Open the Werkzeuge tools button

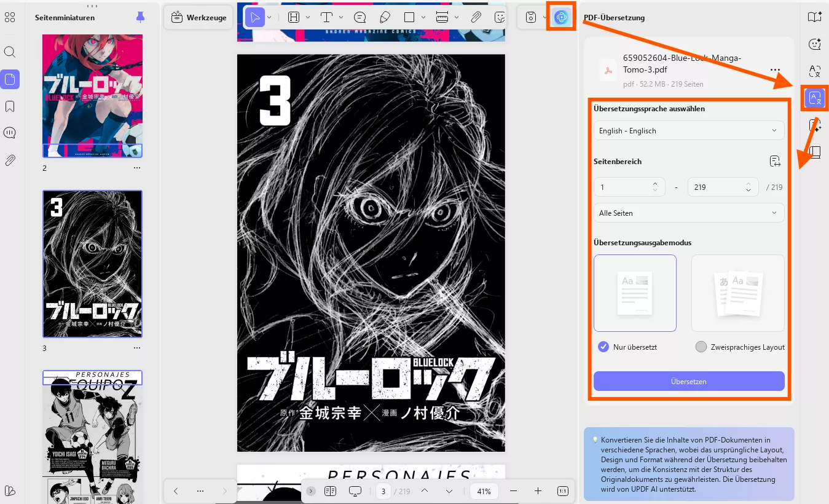point(198,17)
